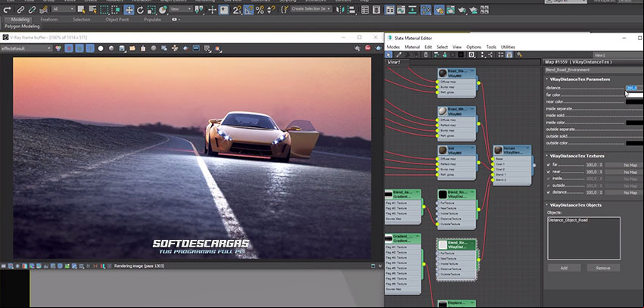Click the Align tool icon
The width and height of the screenshot is (644, 308).
(351, 10)
